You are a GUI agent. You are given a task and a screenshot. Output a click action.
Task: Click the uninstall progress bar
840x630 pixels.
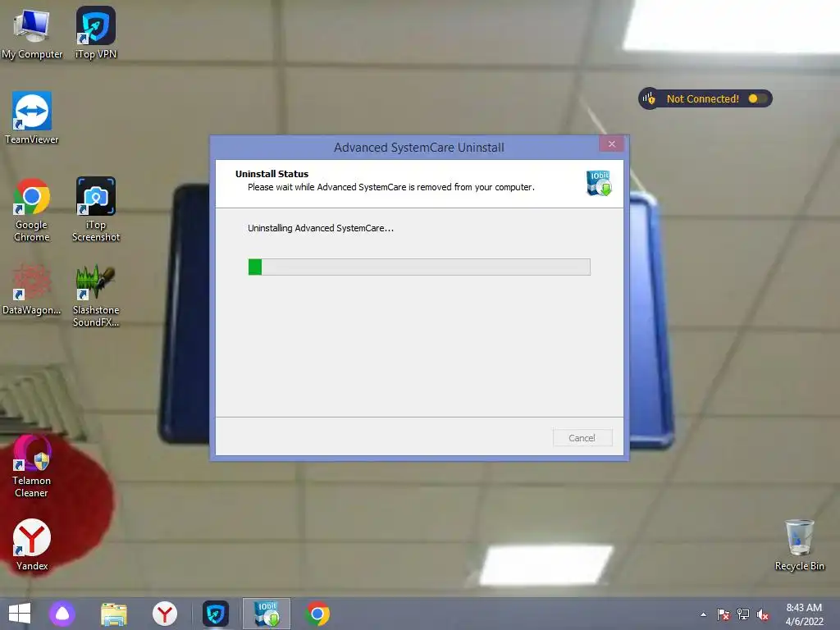pos(419,267)
